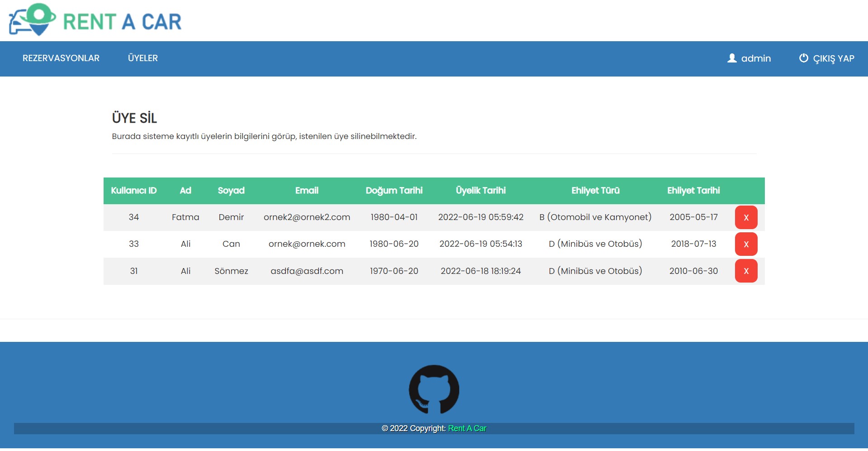
Task: Click the Rent A Car logo
Action: point(95,20)
